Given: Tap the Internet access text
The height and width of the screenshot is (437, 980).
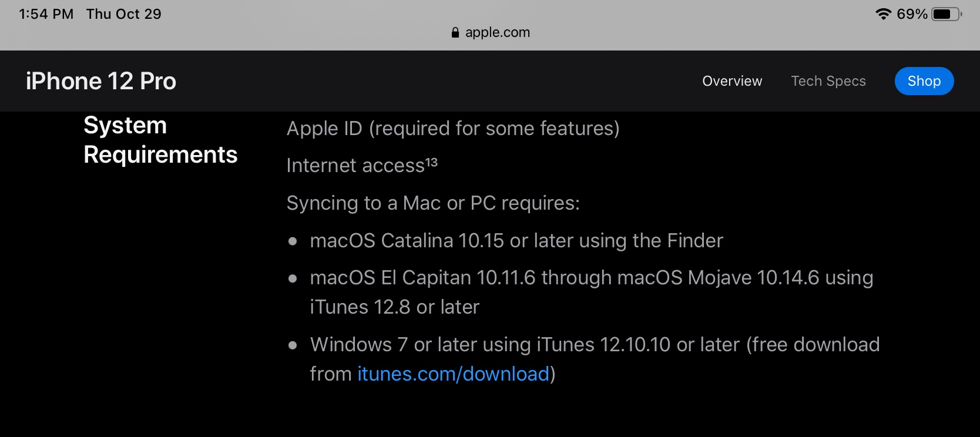Looking at the screenshot, I should coord(355,166).
